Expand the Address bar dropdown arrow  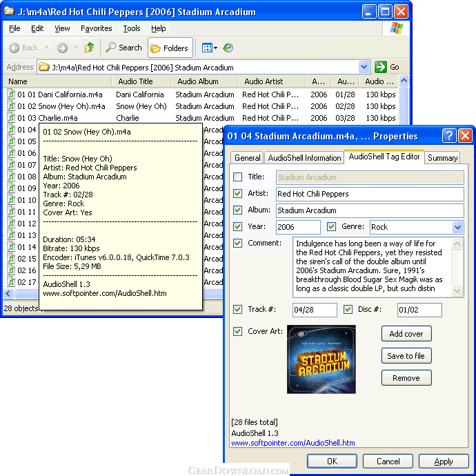click(x=364, y=67)
